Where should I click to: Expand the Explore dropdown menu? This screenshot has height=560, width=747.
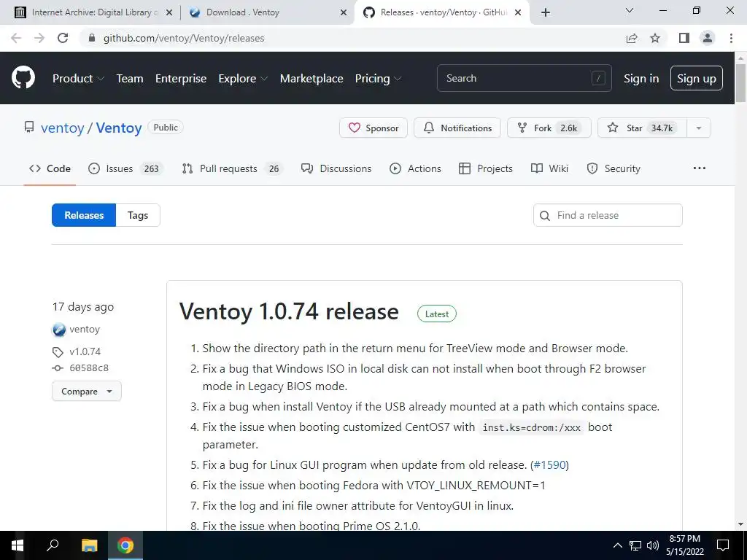click(x=243, y=78)
